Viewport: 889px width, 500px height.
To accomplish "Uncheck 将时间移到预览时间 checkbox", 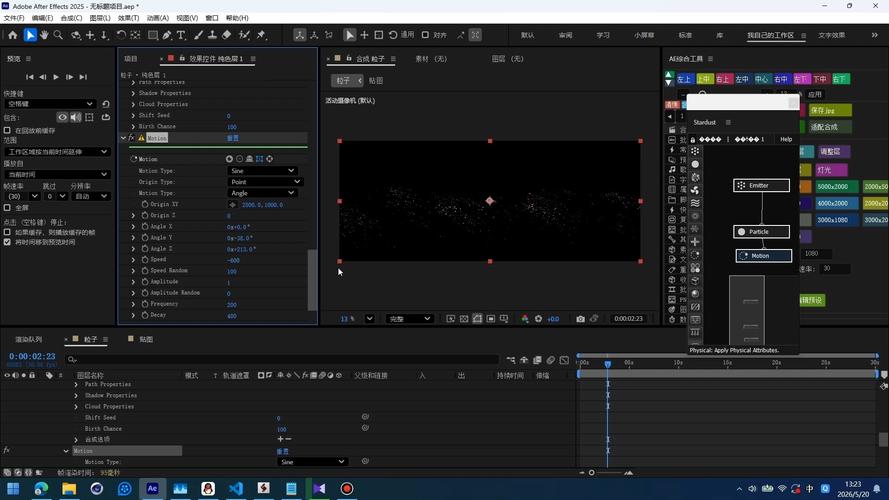I will pos(7,242).
